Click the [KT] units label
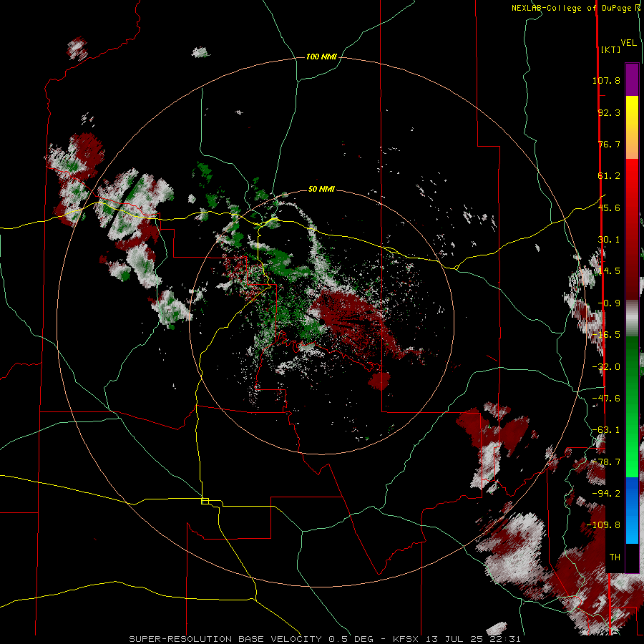This screenshot has width=644, height=644. 611,49
